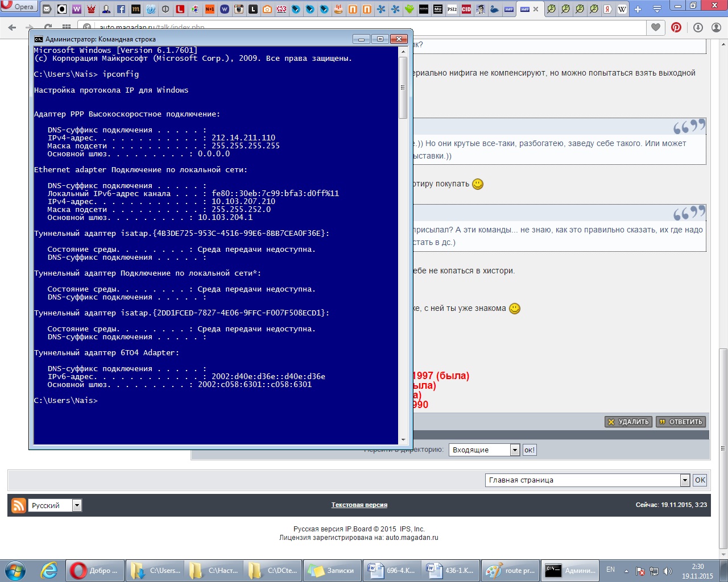Expand the Входящие folder dropdown

pos(515,450)
